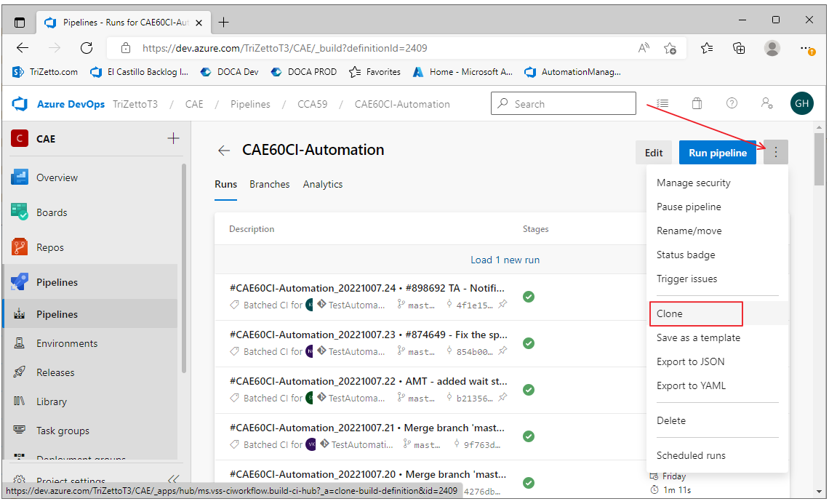Open run #CAE60CI-Automation_20221007.21

coord(367,428)
